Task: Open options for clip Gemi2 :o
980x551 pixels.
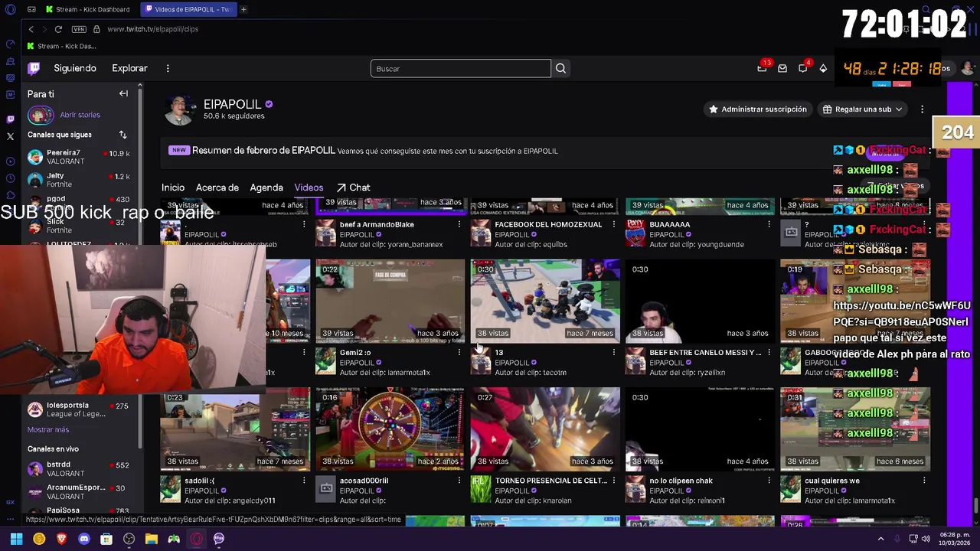Action: pos(459,352)
